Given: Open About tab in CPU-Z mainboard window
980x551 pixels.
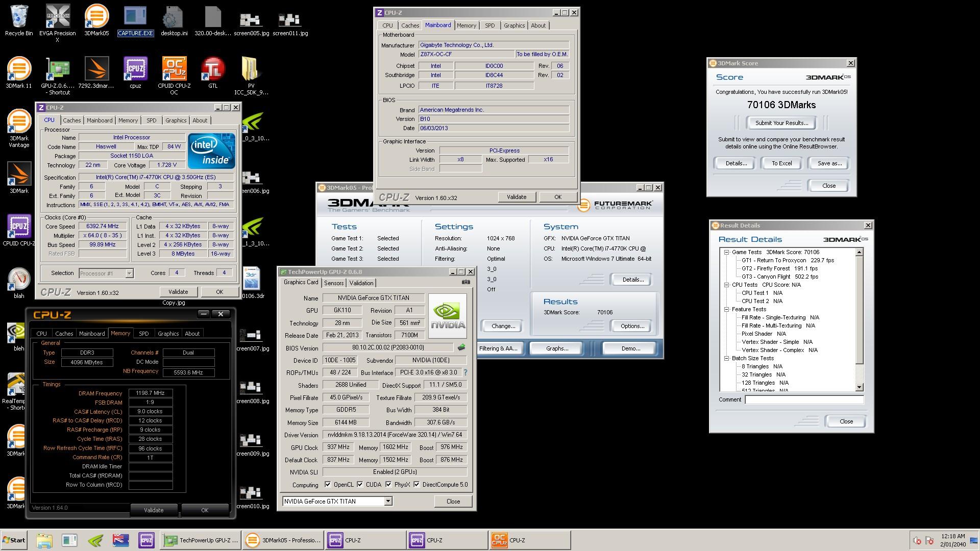Looking at the screenshot, I should tap(538, 26).
